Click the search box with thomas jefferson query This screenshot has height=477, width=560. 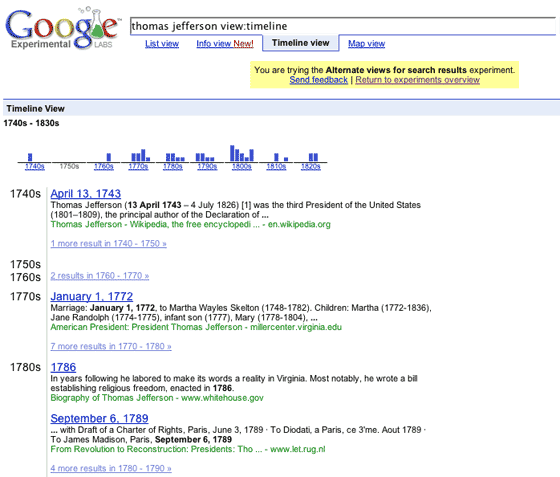tap(343, 26)
